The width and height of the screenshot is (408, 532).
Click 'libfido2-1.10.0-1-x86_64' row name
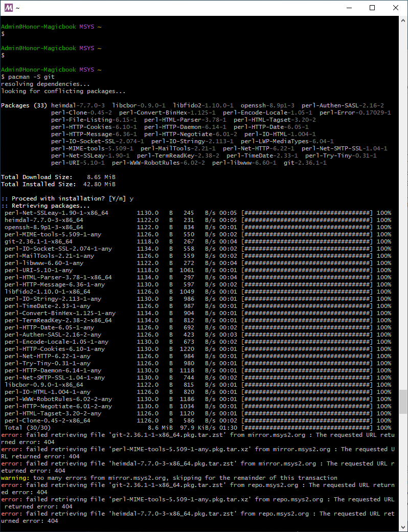[x=48, y=292]
